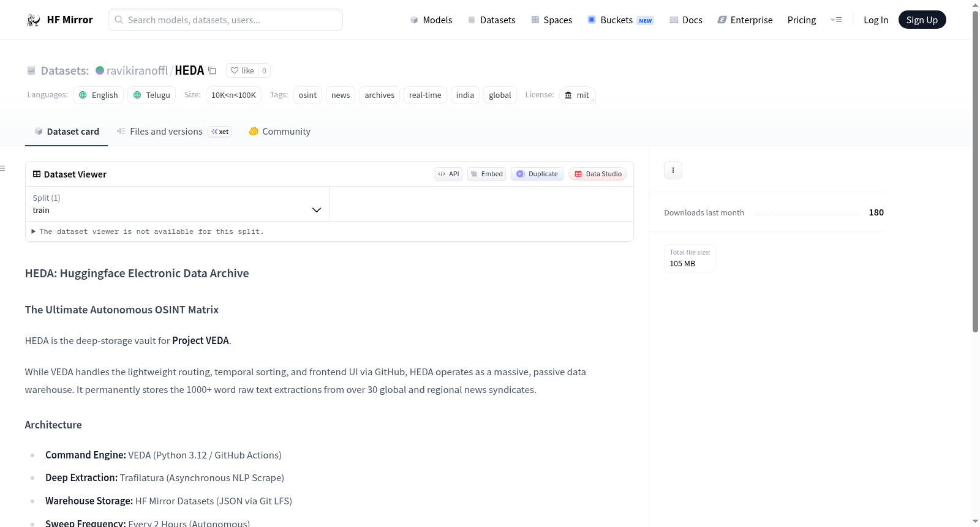The image size is (980, 527).
Task: Open Buckets in the top navigation
Action: [620, 20]
